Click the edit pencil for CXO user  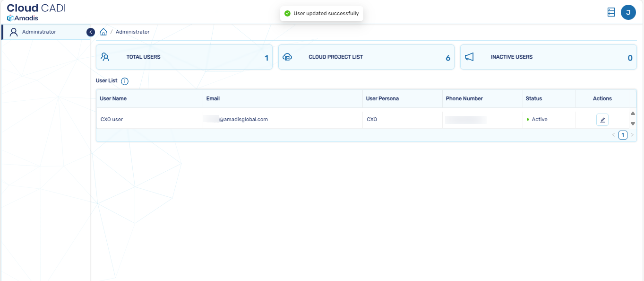[602, 120]
